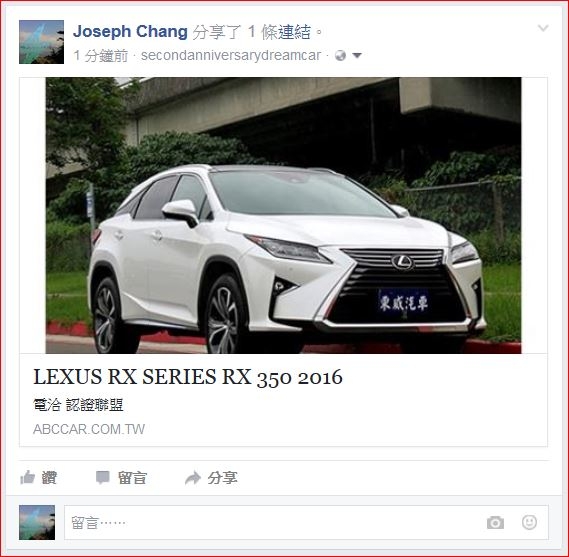This screenshot has height=557, width=569.
Task: Click the ABCCAR.COM.TW source link
Action: (89, 429)
